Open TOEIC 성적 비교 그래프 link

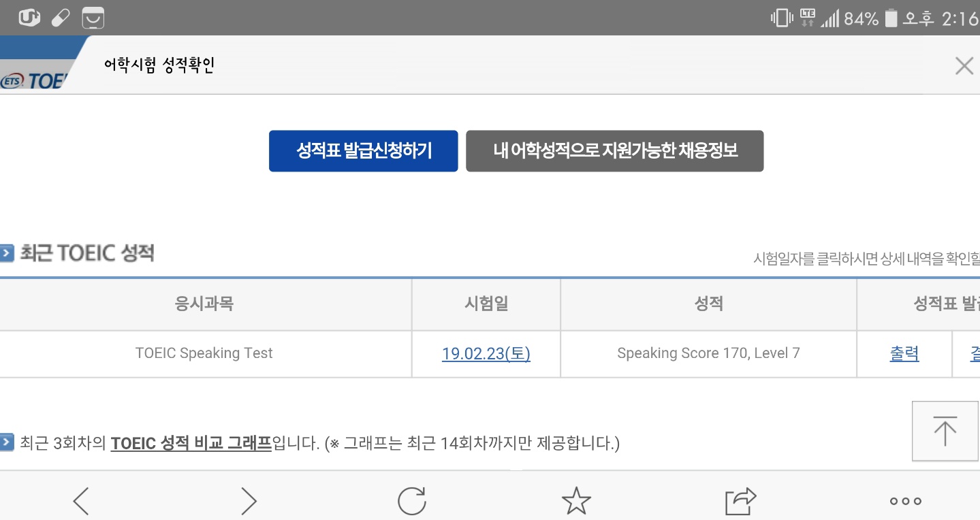[191, 444]
